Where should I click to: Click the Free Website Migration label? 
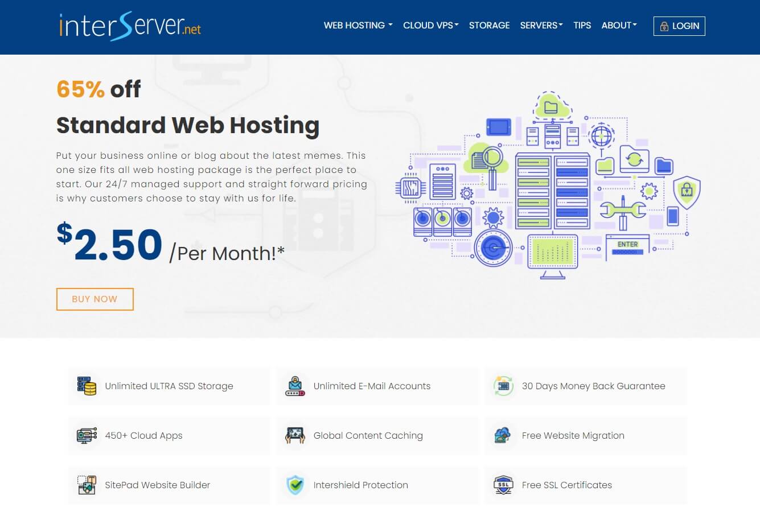[x=573, y=435]
